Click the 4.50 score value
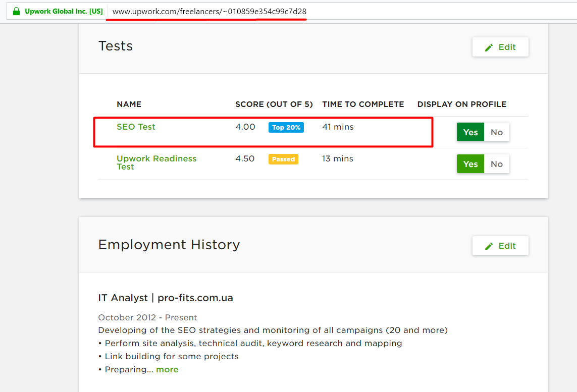Image resolution: width=577 pixels, height=392 pixels. [x=245, y=158]
